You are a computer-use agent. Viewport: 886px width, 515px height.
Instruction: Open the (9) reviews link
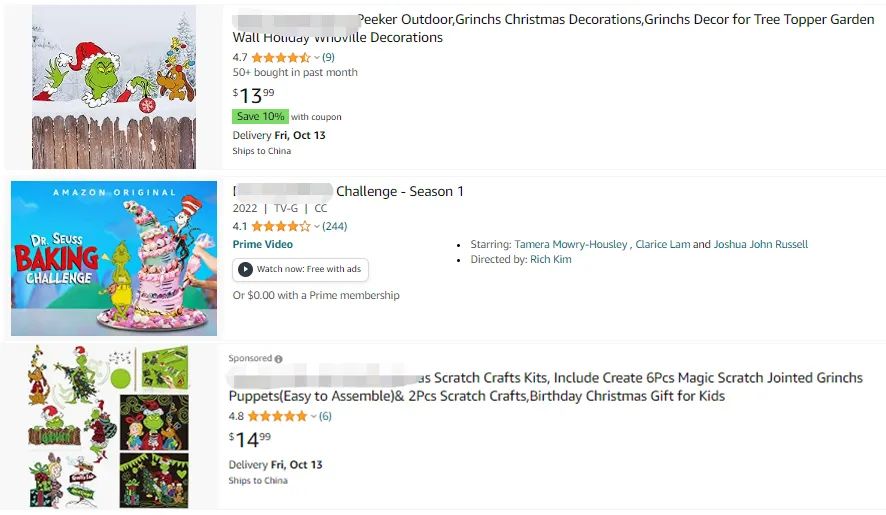click(x=328, y=57)
